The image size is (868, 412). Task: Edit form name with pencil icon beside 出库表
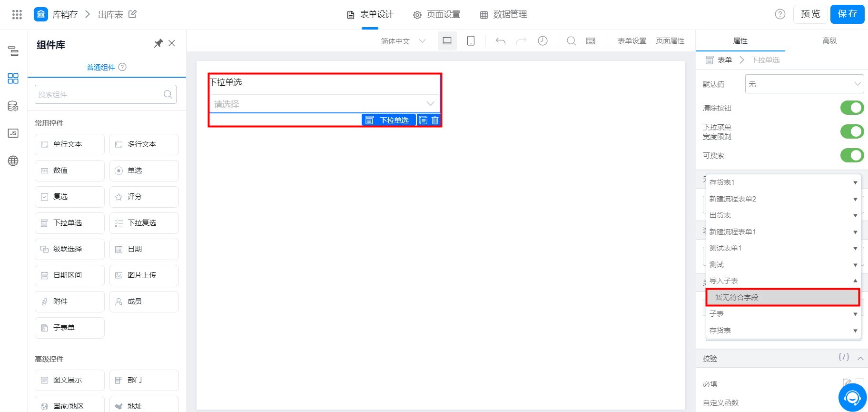point(133,14)
